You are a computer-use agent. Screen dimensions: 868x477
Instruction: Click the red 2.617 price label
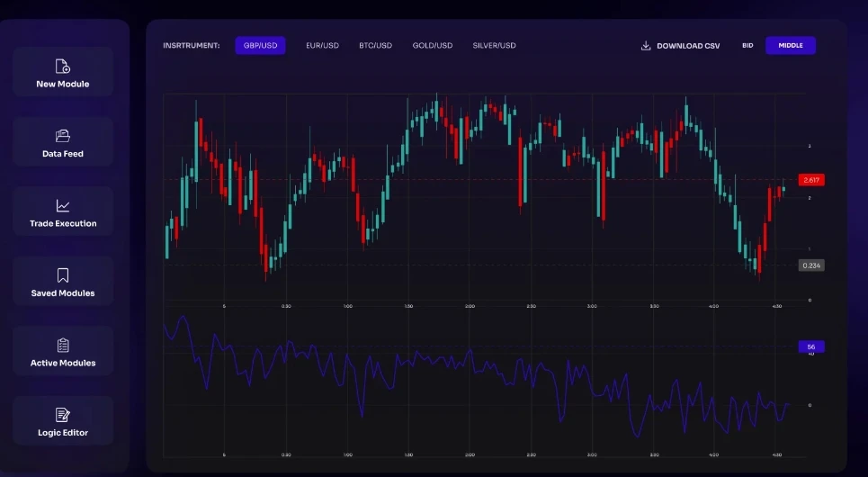[x=810, y=180]
